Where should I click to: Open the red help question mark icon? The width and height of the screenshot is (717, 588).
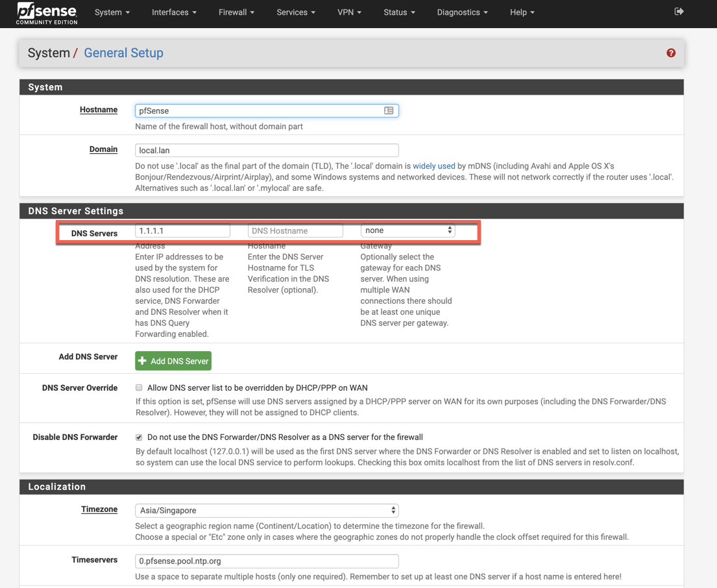click(x=671, y=53)
